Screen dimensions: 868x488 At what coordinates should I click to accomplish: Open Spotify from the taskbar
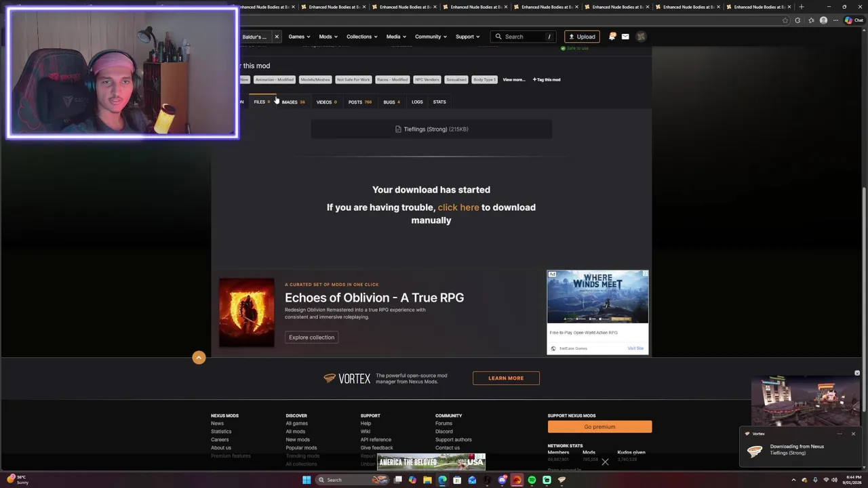click(532, 480)
